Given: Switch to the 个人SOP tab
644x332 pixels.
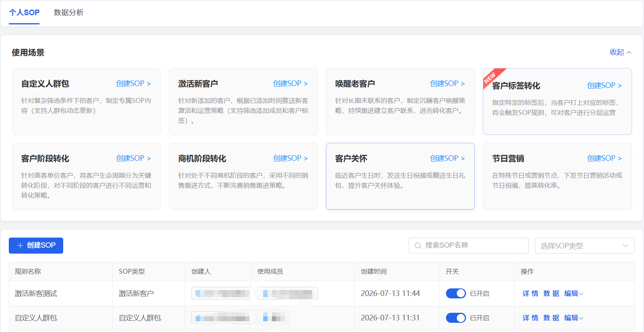Looking at the screenshot, I should [24, 12].
